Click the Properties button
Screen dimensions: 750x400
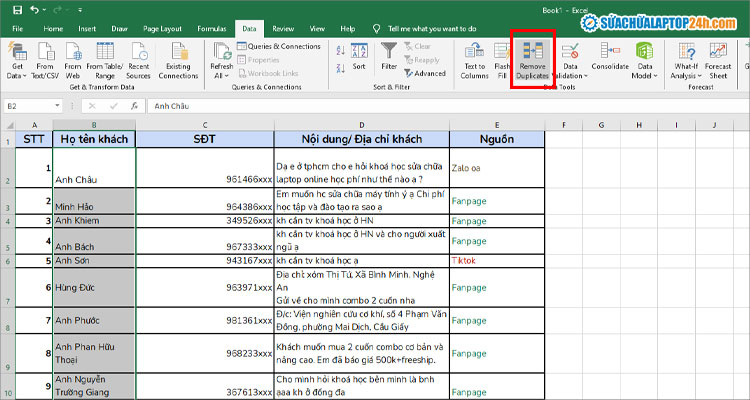tap(258, 60)
